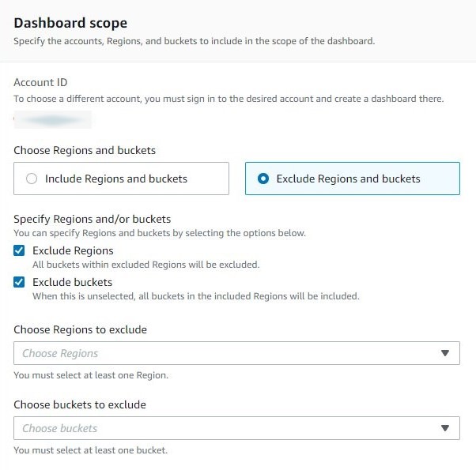The image size is (476, 470).
Task: Click the arrow icon in Choose buckets dropdown
Action: tap(444, 428)
